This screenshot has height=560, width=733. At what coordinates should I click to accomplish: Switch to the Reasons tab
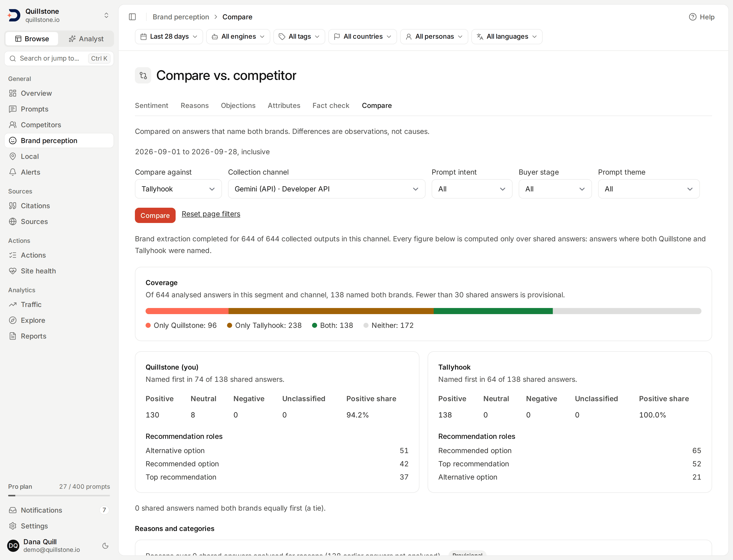(195, 105)
